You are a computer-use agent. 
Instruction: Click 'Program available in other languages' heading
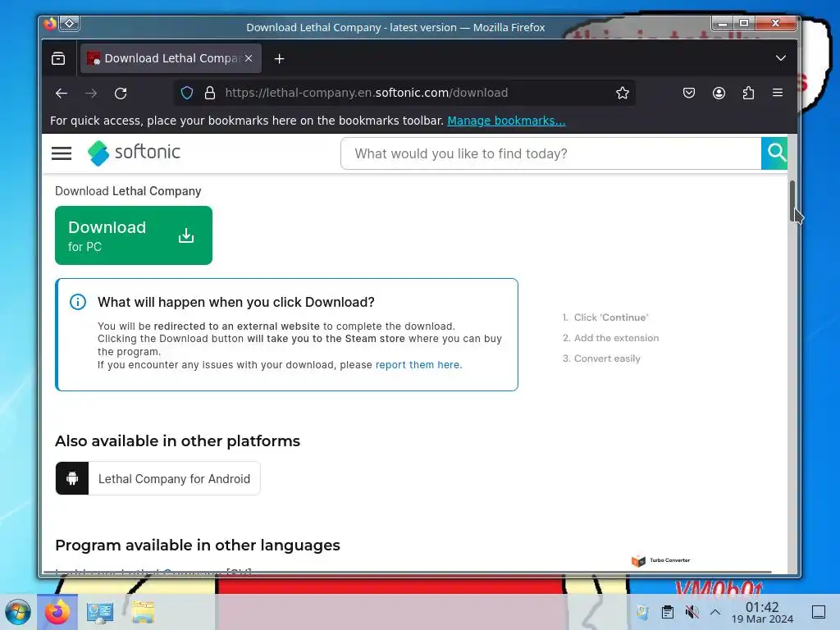point(198,546)
